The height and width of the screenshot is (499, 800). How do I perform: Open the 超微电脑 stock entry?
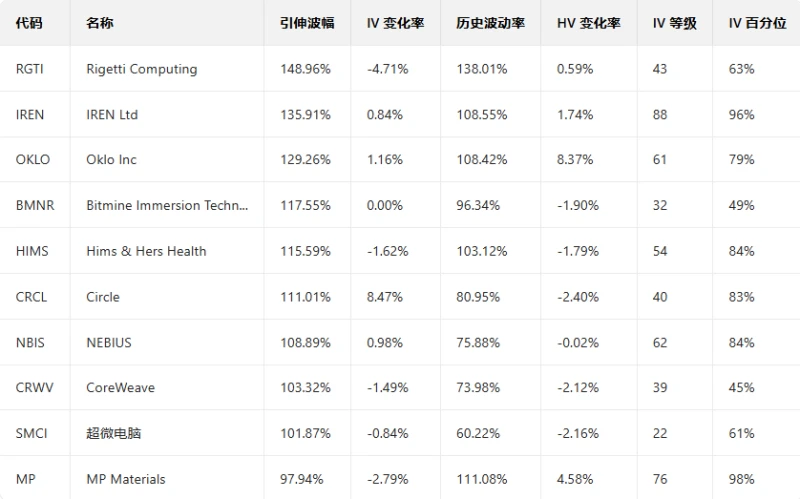click(114, 433)
